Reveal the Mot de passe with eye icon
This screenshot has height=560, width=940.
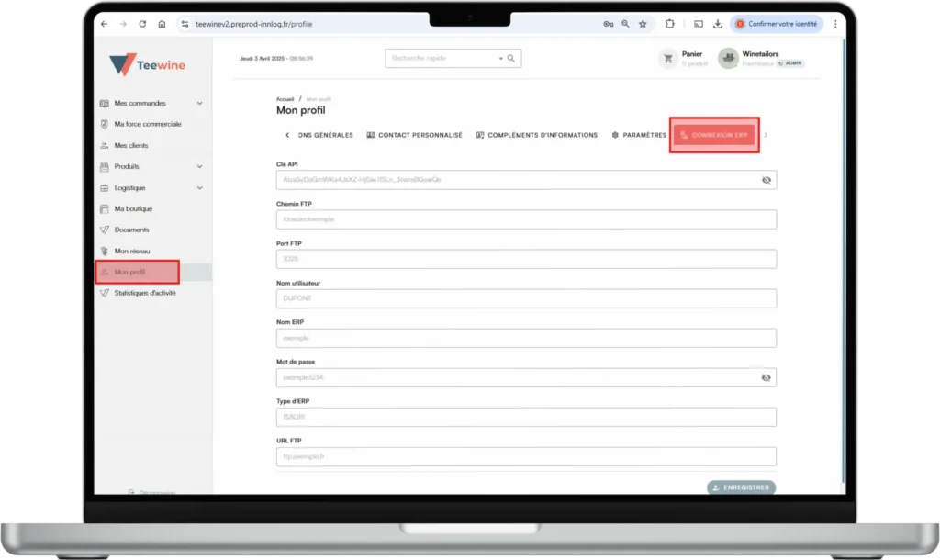coord(767,377)
